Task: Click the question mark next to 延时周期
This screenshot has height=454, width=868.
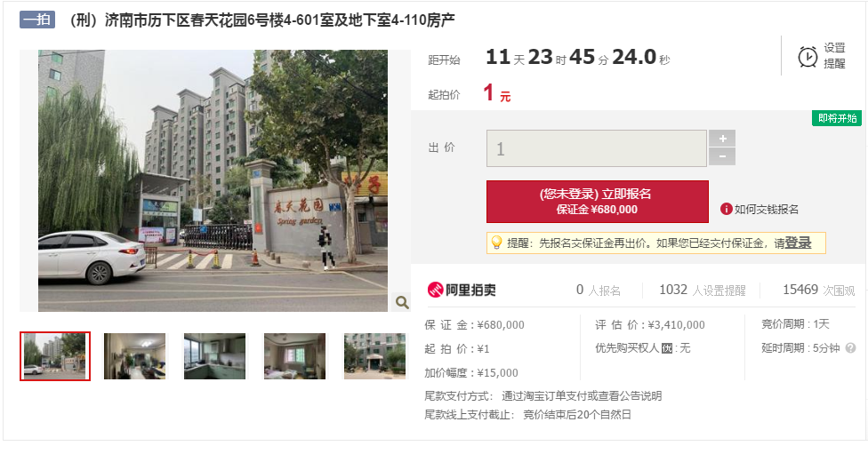Action: click(x=851, y=347)
